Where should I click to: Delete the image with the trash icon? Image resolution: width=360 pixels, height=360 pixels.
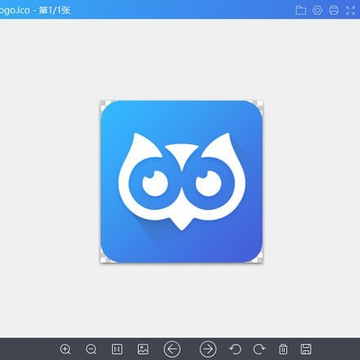pyautogui.click(x=283, y=349)
